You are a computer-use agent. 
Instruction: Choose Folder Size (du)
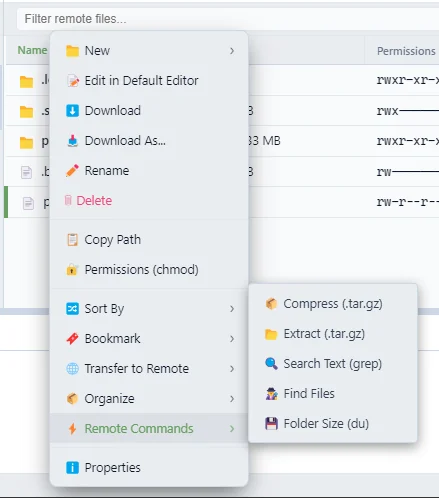click(x=333, y=424)
